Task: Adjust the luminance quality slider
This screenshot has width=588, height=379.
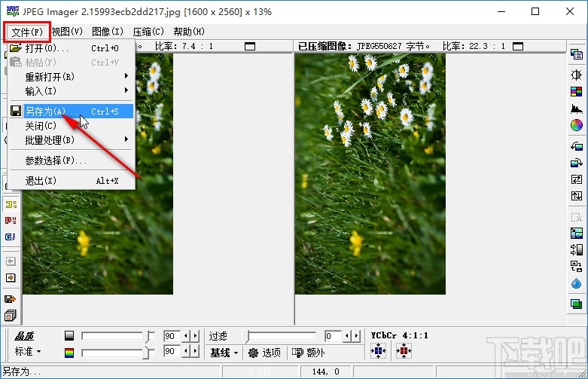Action: [x=118, y=335]
